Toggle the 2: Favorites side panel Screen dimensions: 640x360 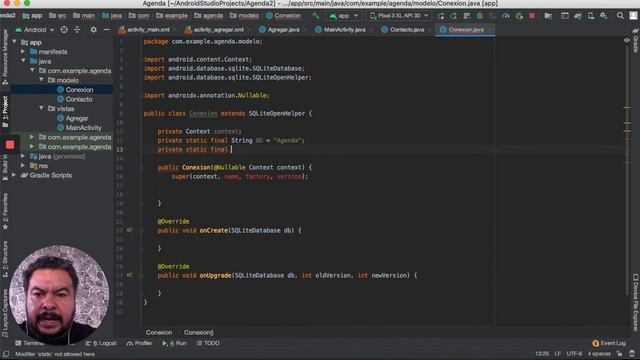point(5,211)
